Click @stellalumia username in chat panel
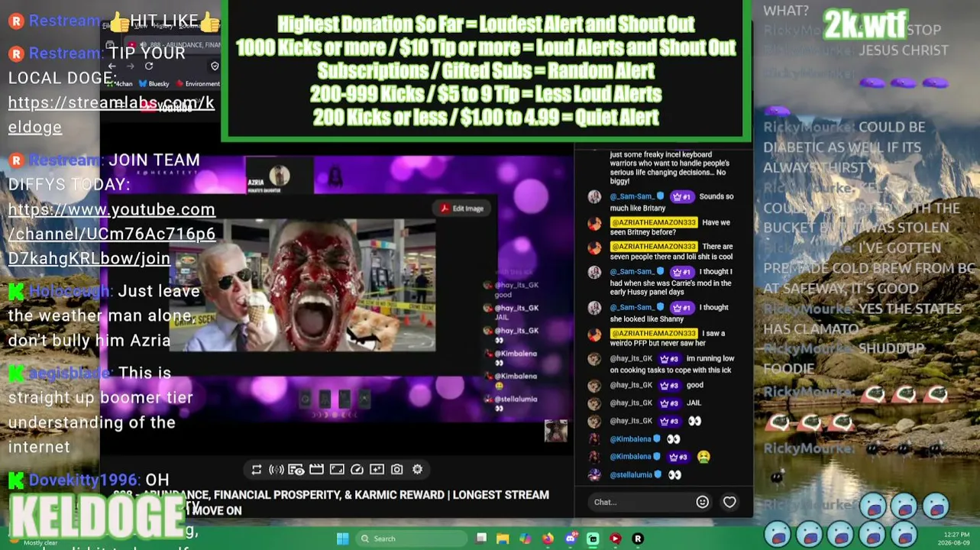This screenshot has height=550, width=980. click(631, 475)
